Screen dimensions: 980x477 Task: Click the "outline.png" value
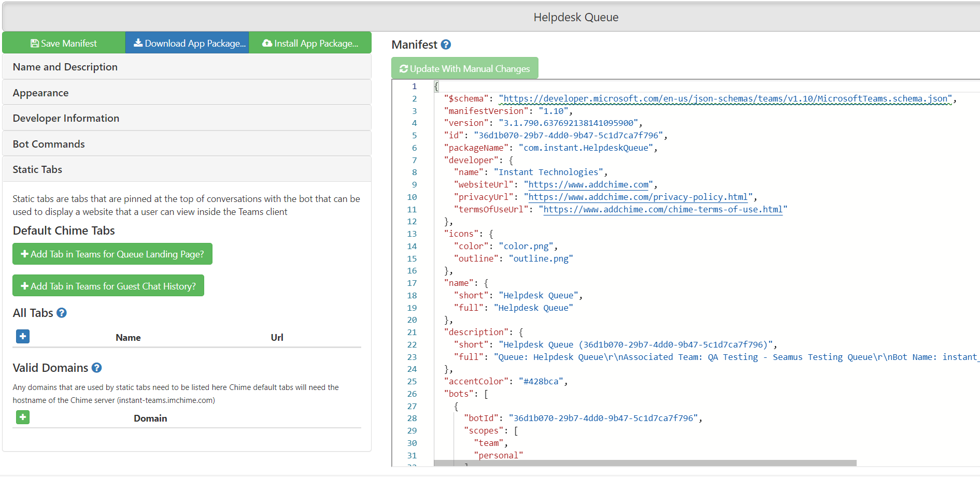click(541, 258)
